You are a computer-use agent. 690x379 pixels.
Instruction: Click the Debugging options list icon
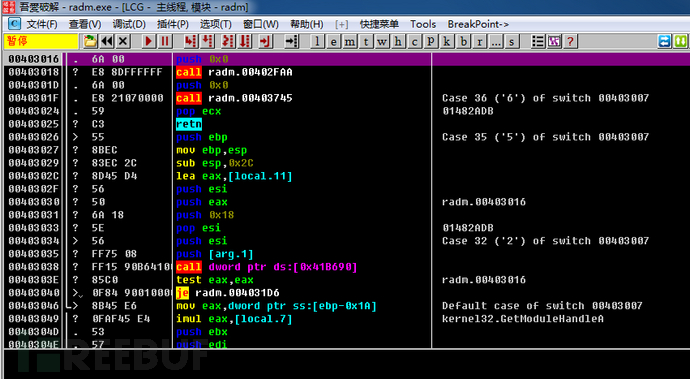point(538,41)
